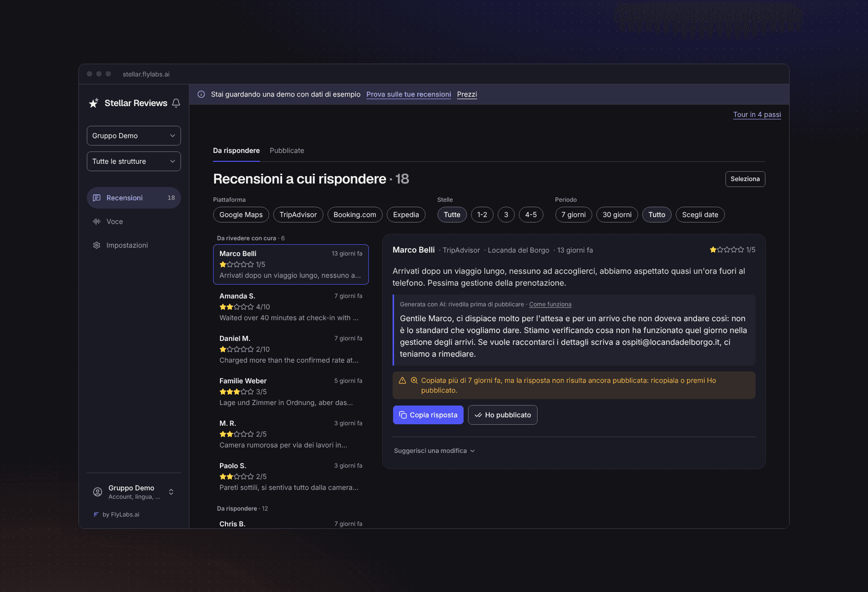The image size is (868, 592).
Task: Select M. R. review
Action: (x=291, y=434)
